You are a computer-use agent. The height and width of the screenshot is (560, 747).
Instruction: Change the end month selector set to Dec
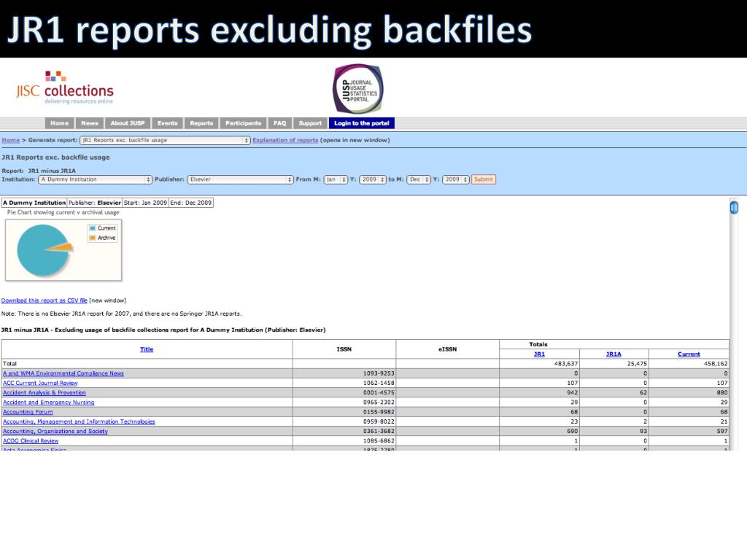[418, 179]
